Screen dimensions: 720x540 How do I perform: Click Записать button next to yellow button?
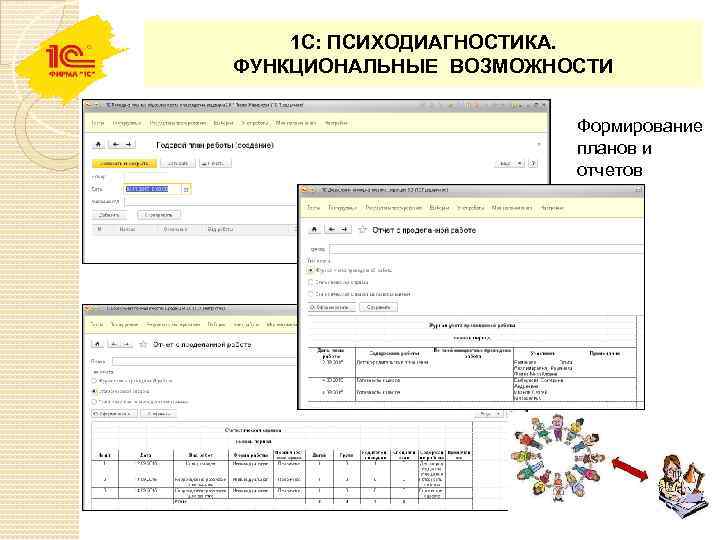coord(178,163)
